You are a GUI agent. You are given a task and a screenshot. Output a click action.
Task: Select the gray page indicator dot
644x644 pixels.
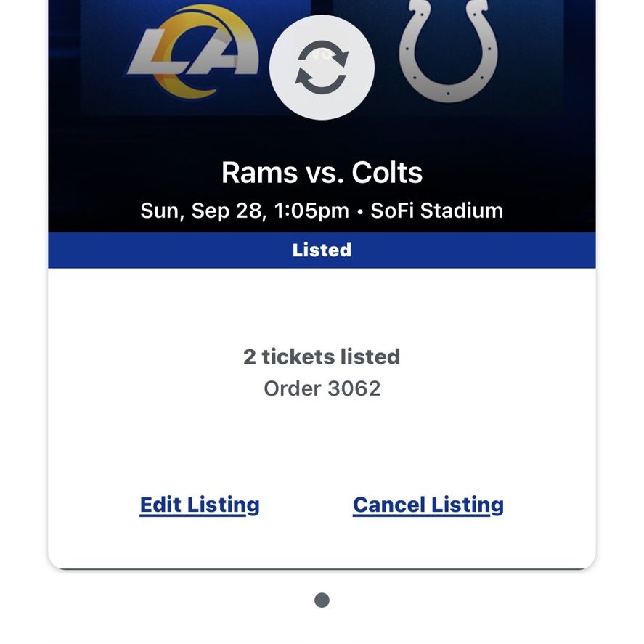[x=322, y=600]
